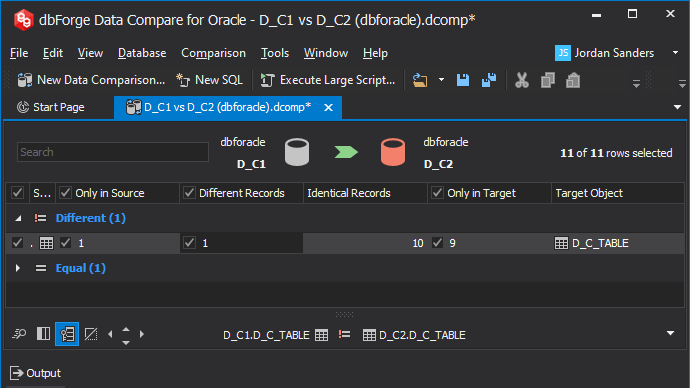Go to next record right arrow

coord(142,334)
